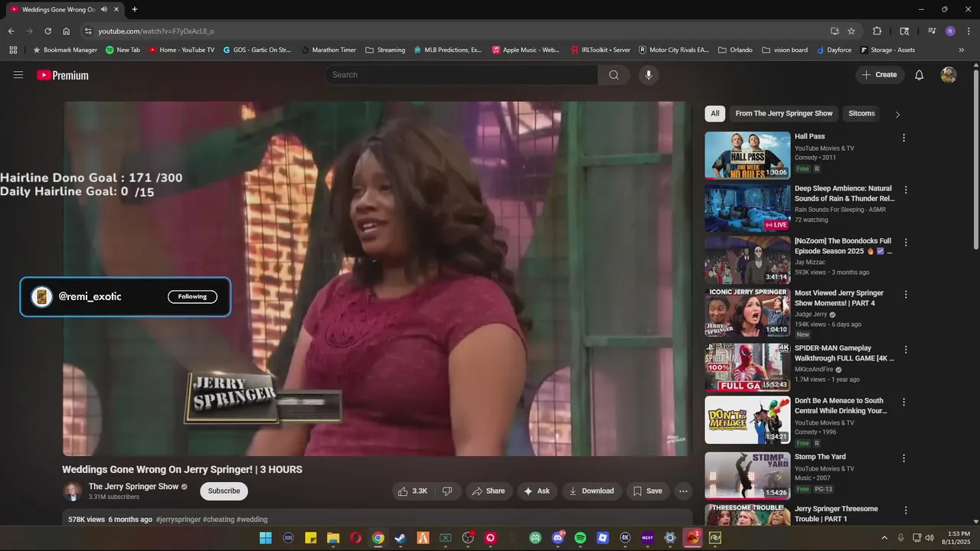Select the All filter chip
This screenshot has width=980, height=551.
tap(715, 113)
